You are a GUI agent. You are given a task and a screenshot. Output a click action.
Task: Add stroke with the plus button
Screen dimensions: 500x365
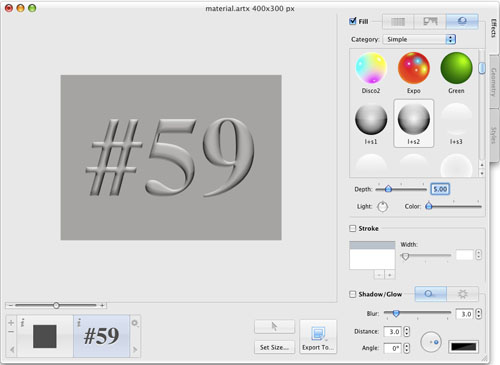390,275
